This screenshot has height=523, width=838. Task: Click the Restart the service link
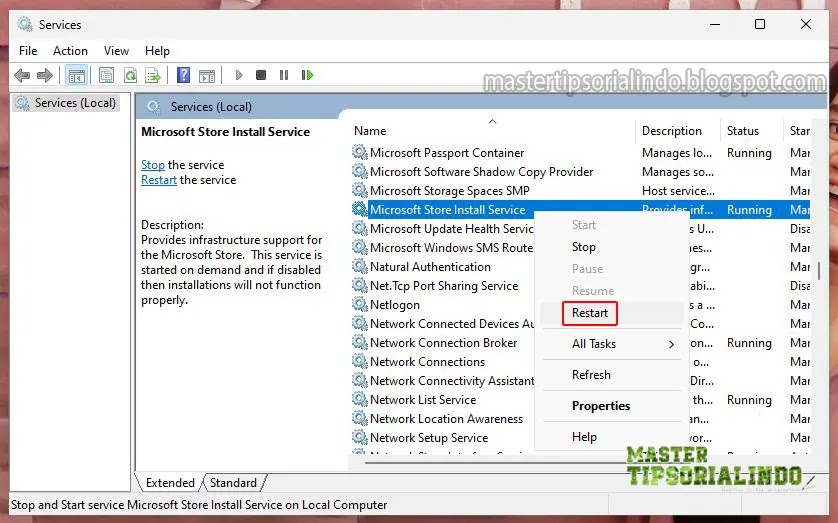[x=159, y=180]
